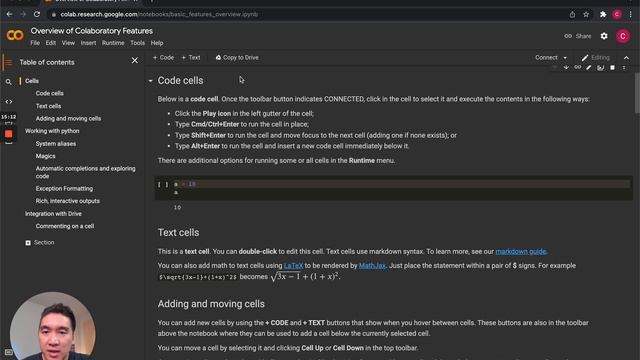The height and width of the screenshot is (360, 640).
Task: Open the Tools menu
Action: coord(138,43)
